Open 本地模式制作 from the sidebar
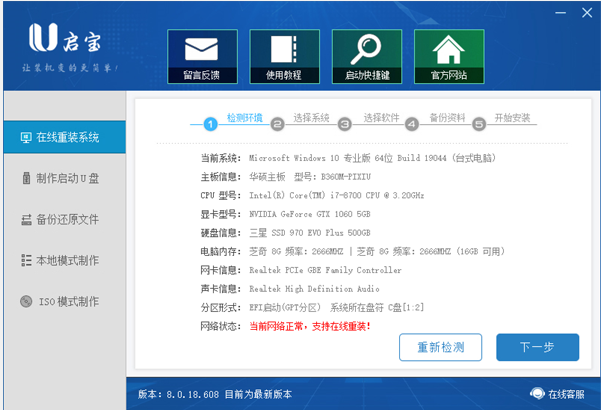The height and width of the screenshot is (410, 601). click(65, 261)
